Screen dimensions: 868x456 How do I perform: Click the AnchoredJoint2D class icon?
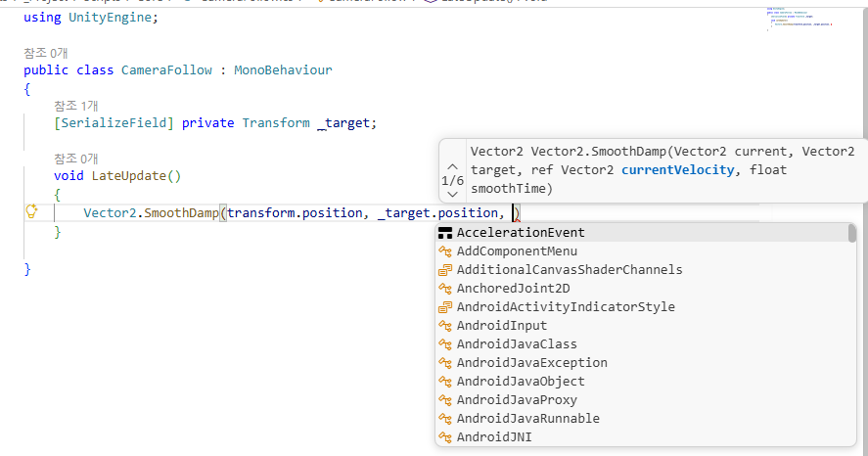(445, 289)
